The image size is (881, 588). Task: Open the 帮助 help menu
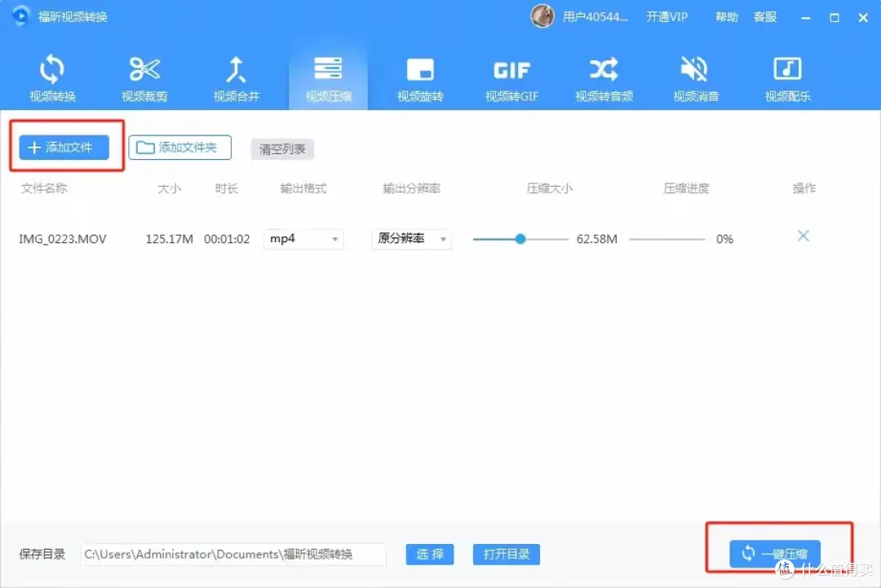tap(727, 17)
